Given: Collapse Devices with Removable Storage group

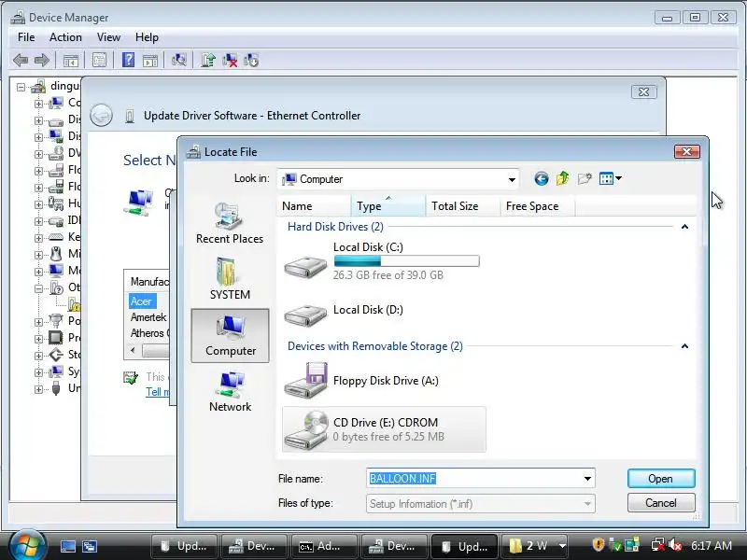Looking at the screenshot, I should coord(684,346).
